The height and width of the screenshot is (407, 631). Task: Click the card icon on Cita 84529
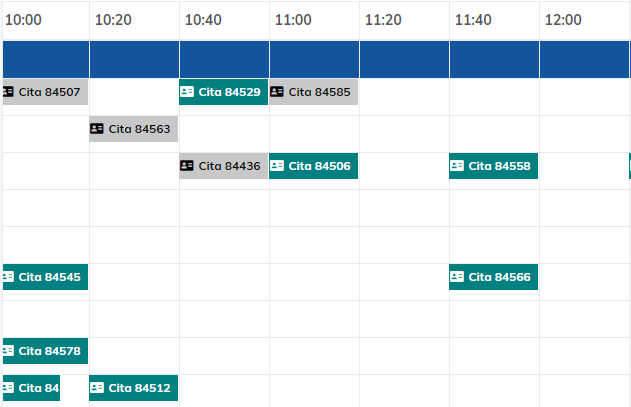[187, 92]
